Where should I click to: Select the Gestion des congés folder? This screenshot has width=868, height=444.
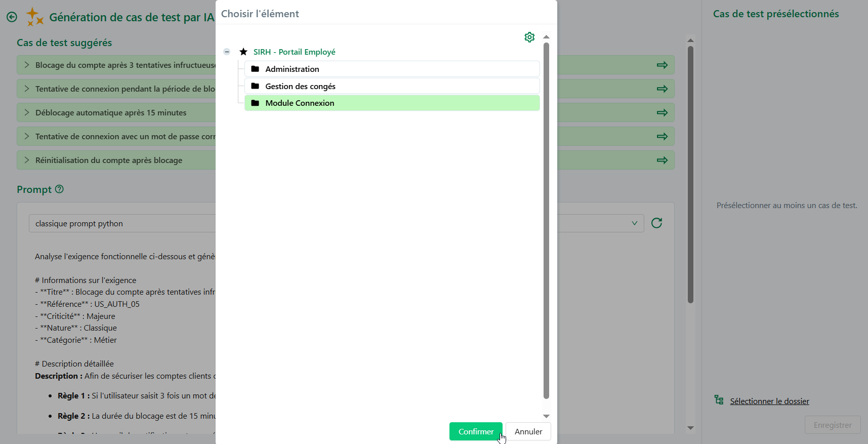[300, 87]
